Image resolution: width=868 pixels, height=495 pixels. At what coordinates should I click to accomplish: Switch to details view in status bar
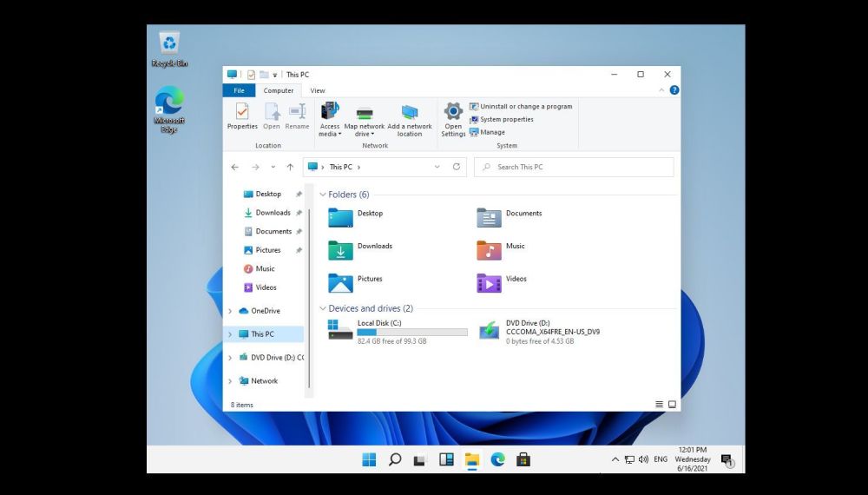(660, 405)
